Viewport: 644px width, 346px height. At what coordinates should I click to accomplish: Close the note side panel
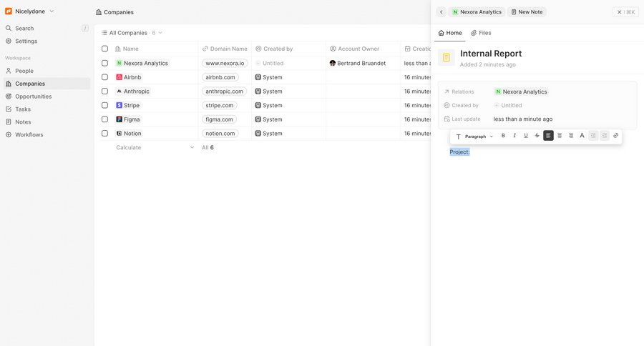(625, 12)
